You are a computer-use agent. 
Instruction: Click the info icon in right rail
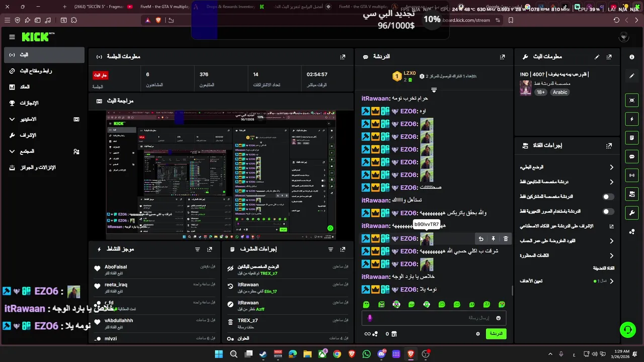coord(632,57)
